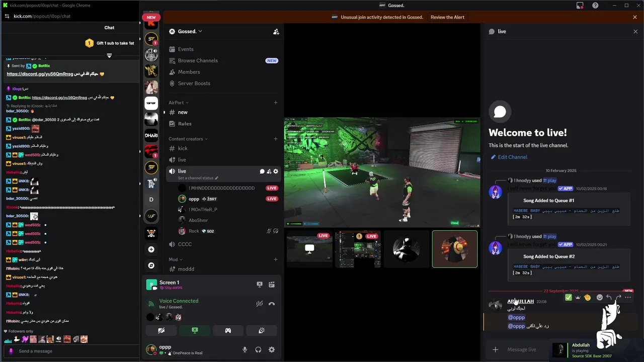Add a channel to the AirPort category
Image resolution: width=644 pixels, height=362 pixels.
pos(275,103)
